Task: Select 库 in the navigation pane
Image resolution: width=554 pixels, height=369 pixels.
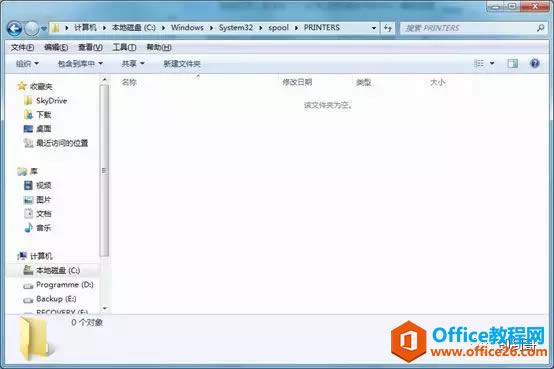Action: pyautogui.click(x=34, y=171)
